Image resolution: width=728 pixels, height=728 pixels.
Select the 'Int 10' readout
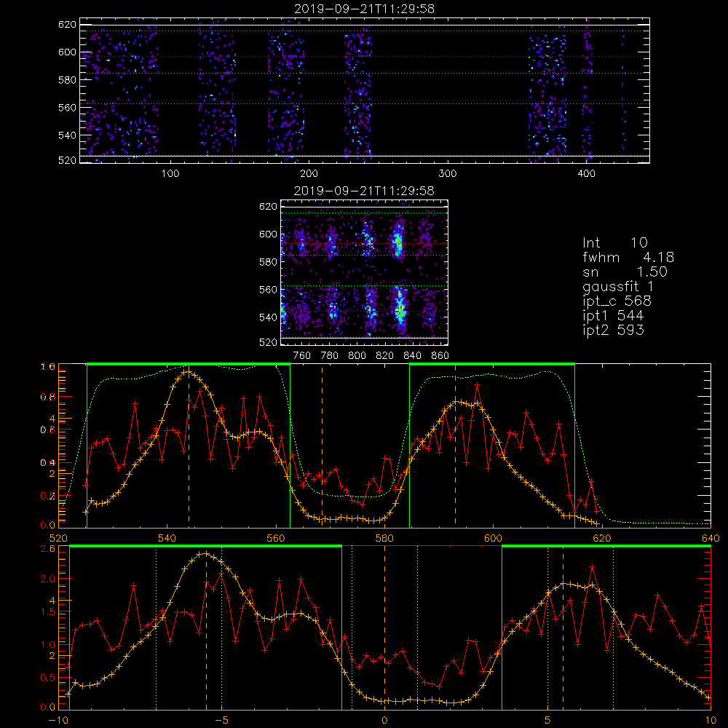(614, 243)
